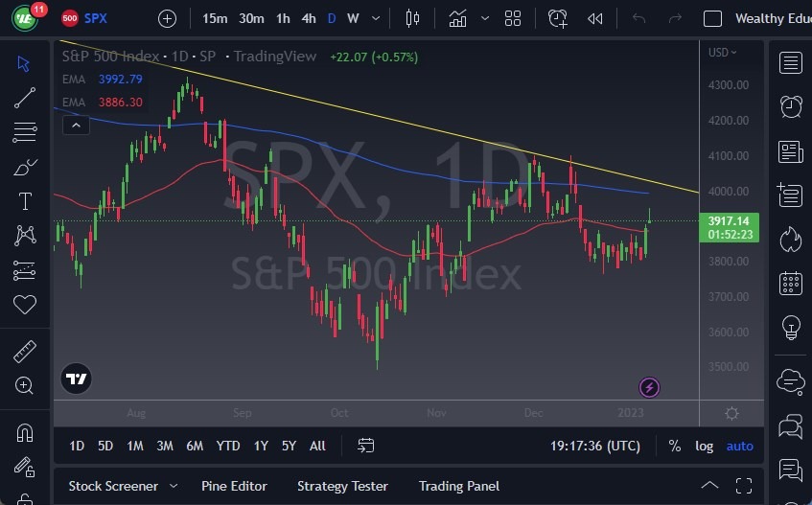Select the trend line drawing tool
Viewport: 812px width, 505px height.
coord(24,98)
